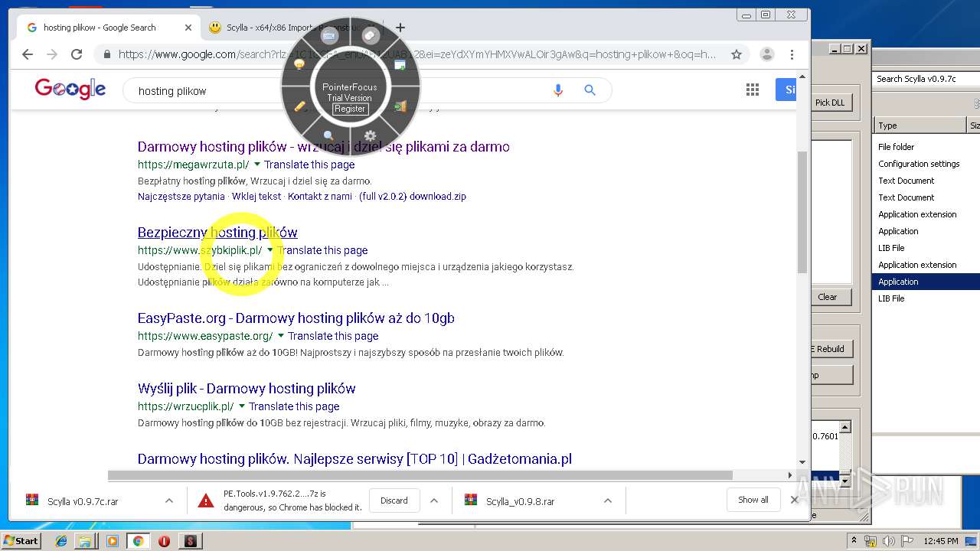Screen dimensions: 980x551
Task: Expand the dropdown arrow beside wrzucplik.pl URL
Action: coord(242,406)
